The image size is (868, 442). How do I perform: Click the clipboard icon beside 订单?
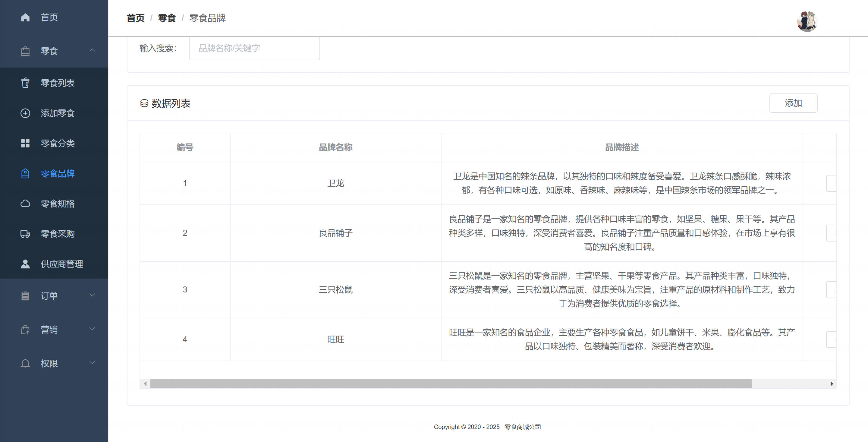coord(25,296)
